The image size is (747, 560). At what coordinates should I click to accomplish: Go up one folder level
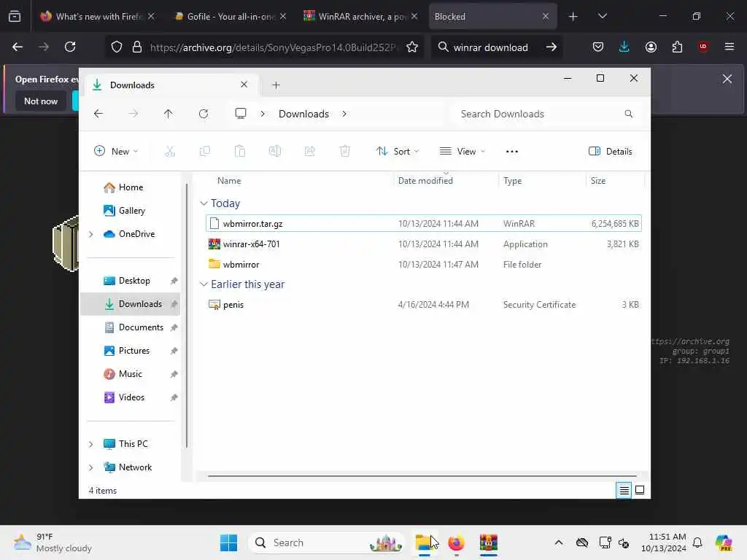coord(169,114)
